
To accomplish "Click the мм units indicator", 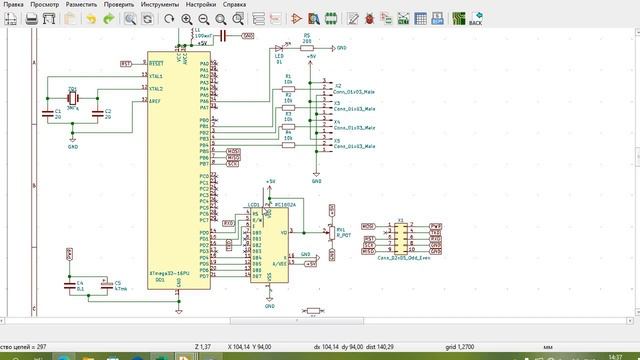I will pos(548,347).
